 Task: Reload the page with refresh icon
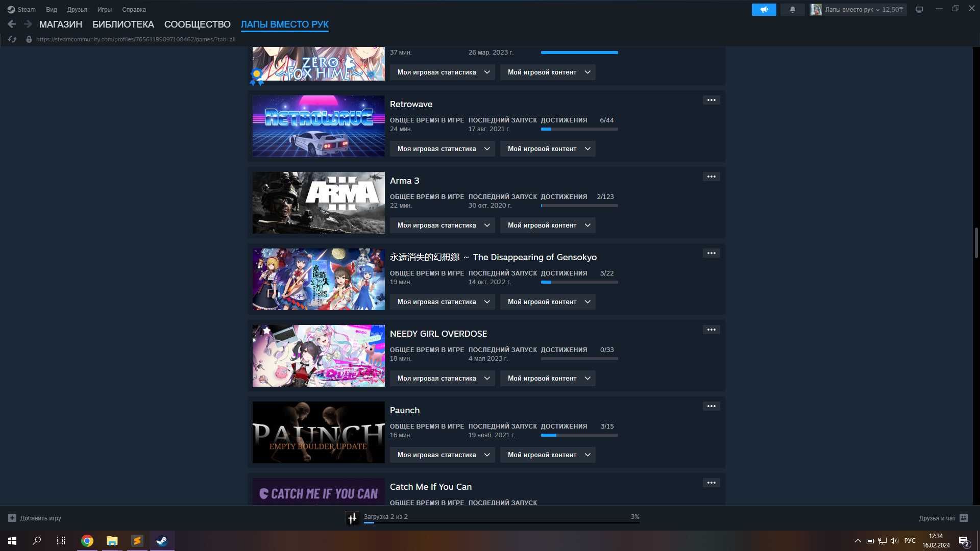click(x=12, y=39)
